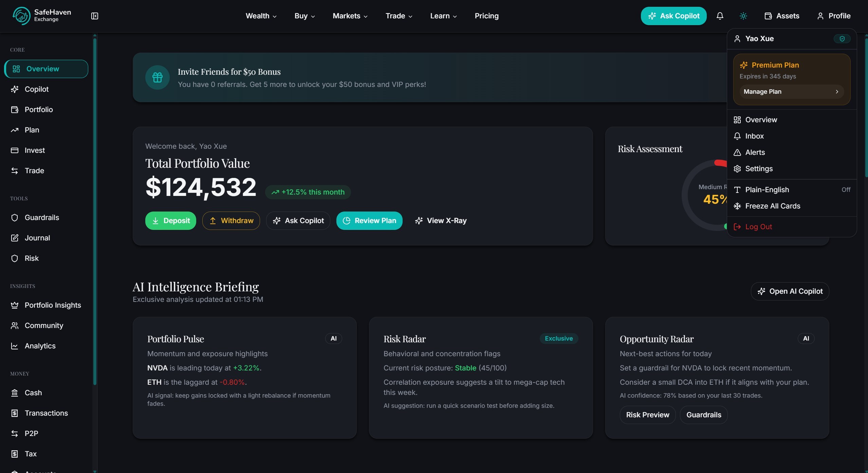Select Pricing in top navigation

point(486,16)
